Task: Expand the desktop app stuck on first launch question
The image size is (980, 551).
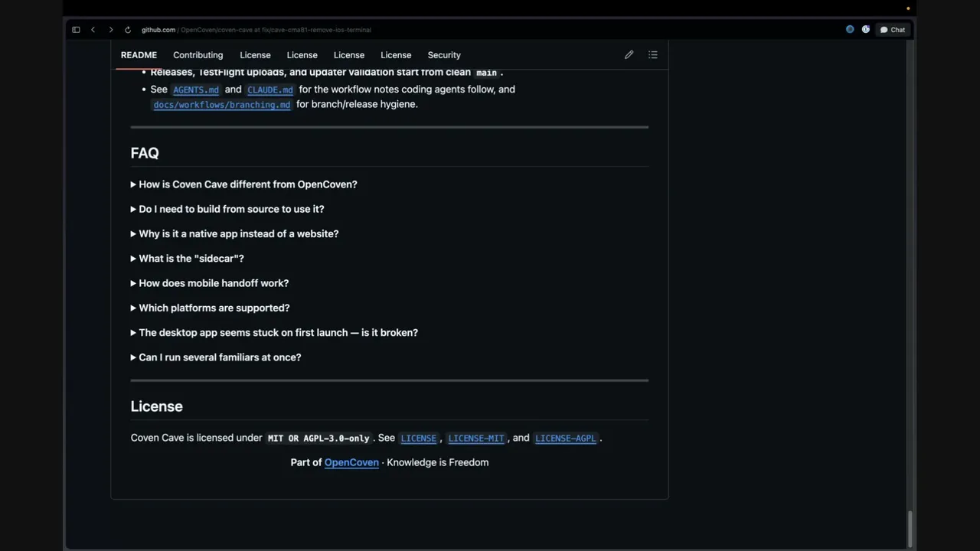Action: [x=274, y=333]
